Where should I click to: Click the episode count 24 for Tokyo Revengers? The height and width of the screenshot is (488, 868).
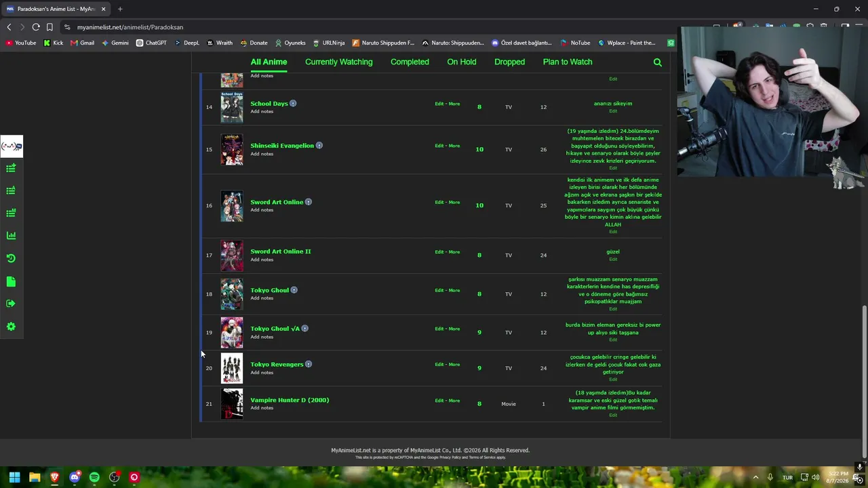pos(543,368)
